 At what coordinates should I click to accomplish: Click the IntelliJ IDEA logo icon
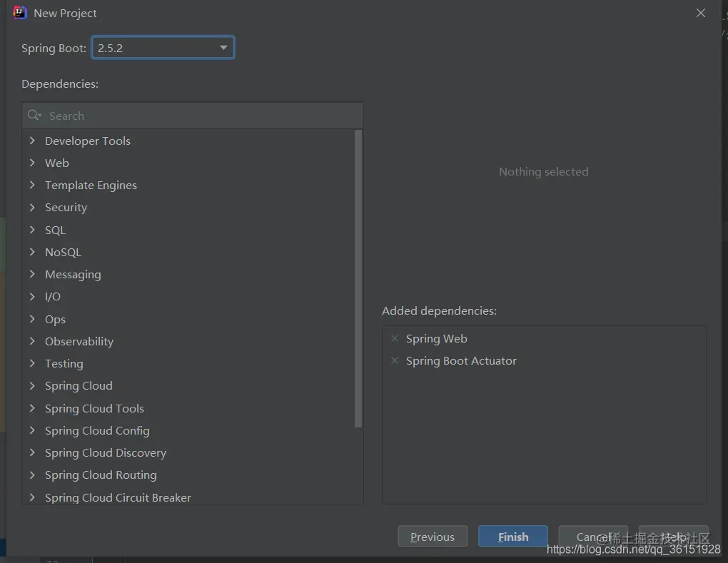click(19, 13)
